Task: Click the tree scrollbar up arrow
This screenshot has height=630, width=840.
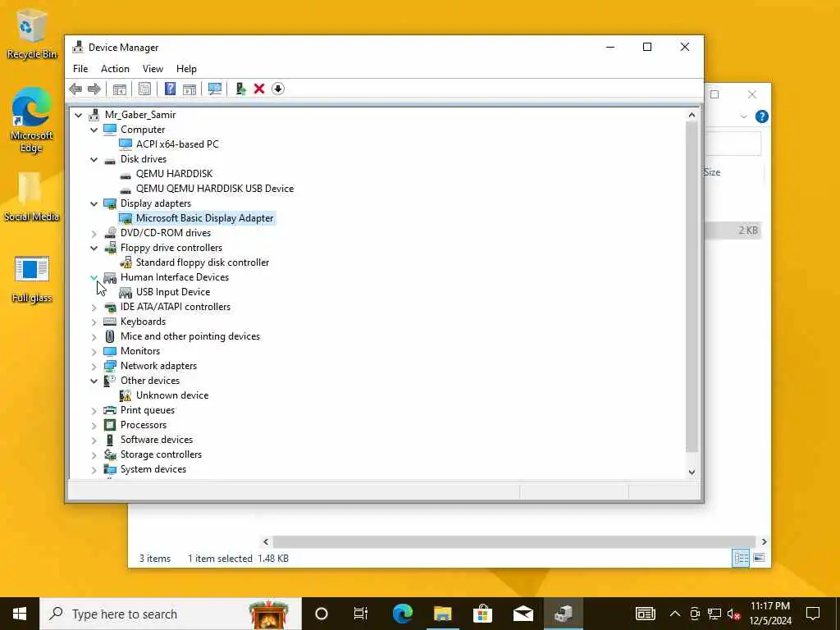Action: pyautogui.click(x=692, y=115)
